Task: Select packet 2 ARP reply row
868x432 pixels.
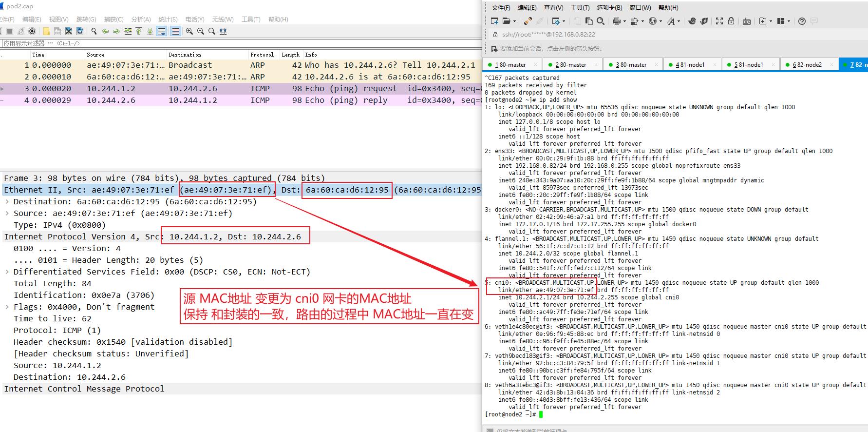Action: (241, 77)
